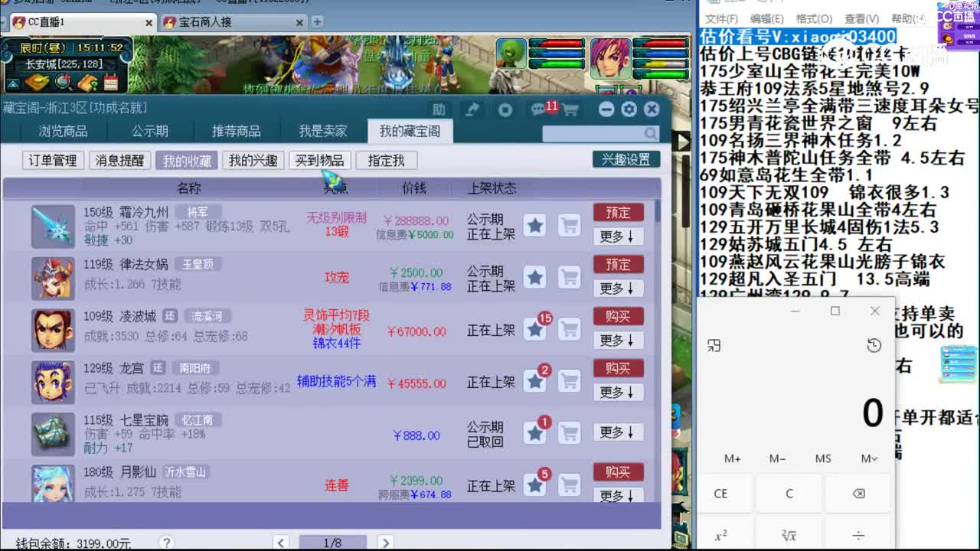Click the 凌波城 character avatar
Screen dimensions: 980x551
[53, 330]
